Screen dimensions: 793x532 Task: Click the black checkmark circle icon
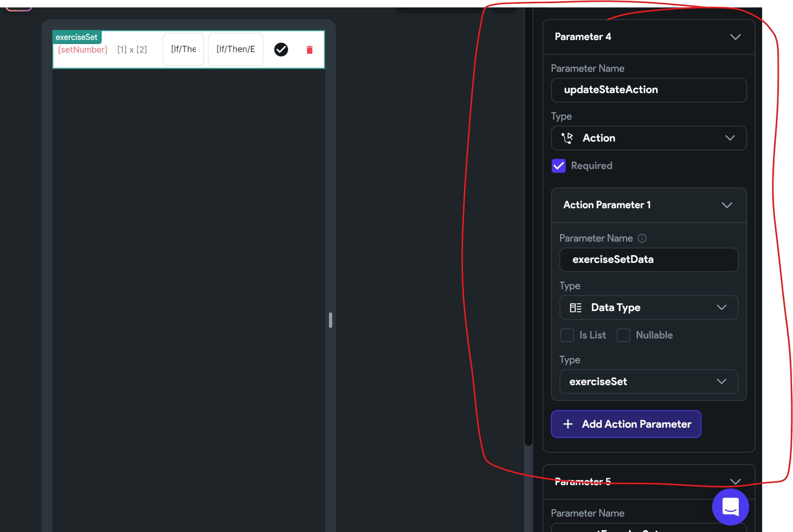pyautogui.click(x=281, y=50)
